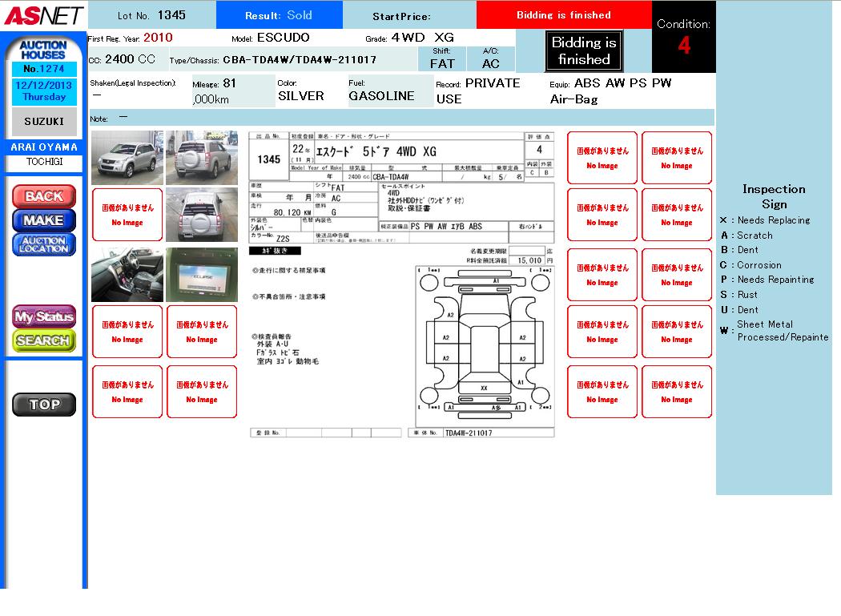Click the Bidding is finished box
This screenshot has height=616, width=841.
pyautogui.click(x=584, y=51)
